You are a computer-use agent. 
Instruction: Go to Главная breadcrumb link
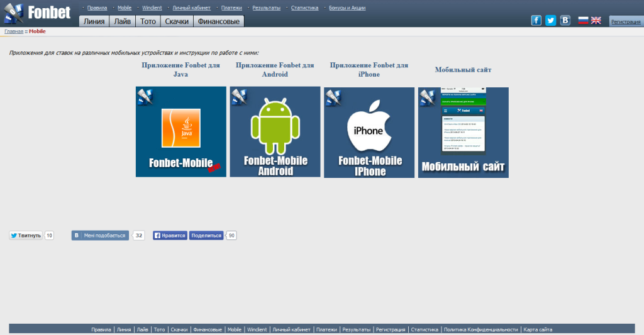point(14,31)
